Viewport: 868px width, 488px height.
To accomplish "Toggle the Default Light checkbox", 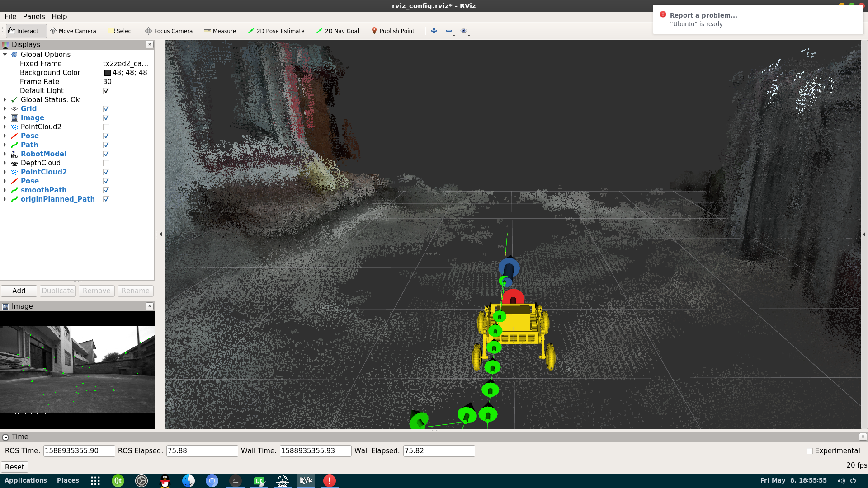I will pyautogui.click(x=106, y=91).
